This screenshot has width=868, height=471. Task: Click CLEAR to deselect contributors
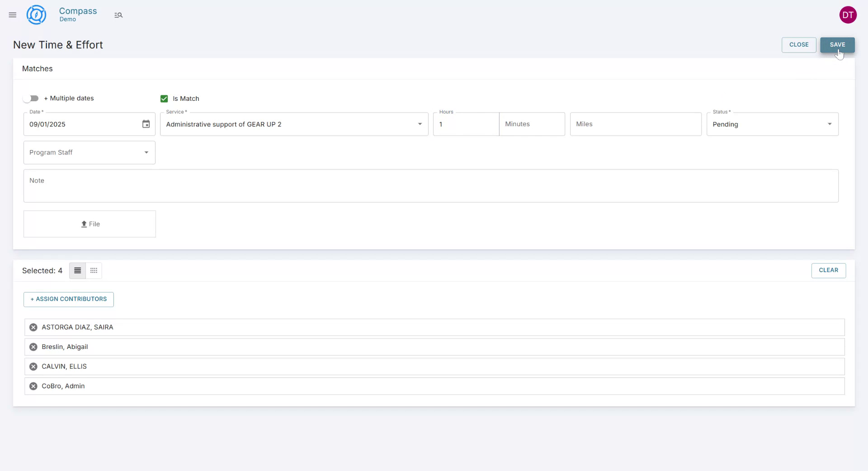coord(828,270)
